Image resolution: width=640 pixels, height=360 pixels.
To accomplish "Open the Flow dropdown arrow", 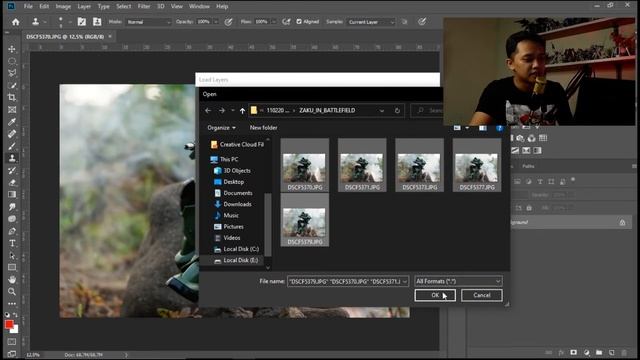I will 273,22.
